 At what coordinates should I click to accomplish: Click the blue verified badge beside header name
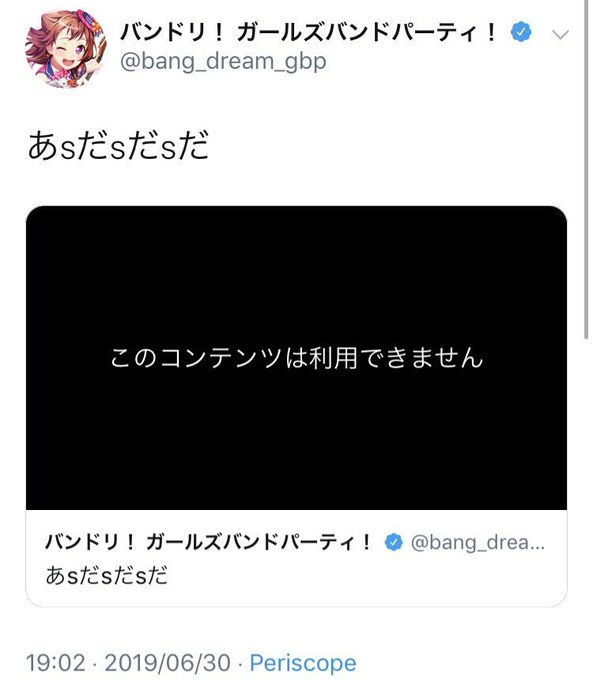click(521, 32)
